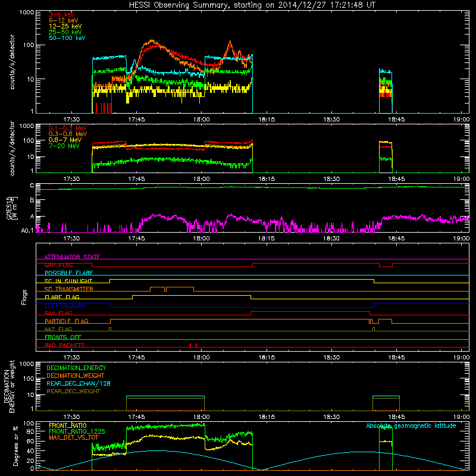Click the FRONT_RATIO legend label
This screenshot has height=476, width=476.
[x=68, y=425]
